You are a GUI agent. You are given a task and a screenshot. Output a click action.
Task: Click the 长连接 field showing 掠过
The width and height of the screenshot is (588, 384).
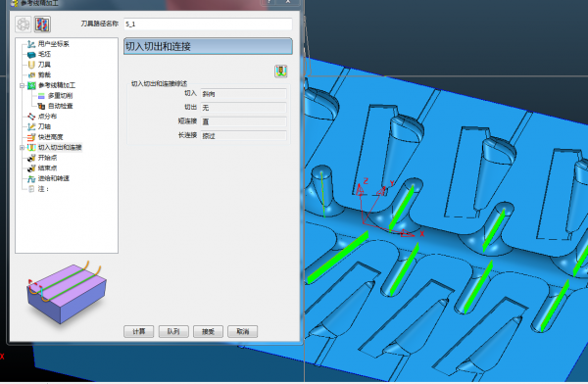[244, 136]
